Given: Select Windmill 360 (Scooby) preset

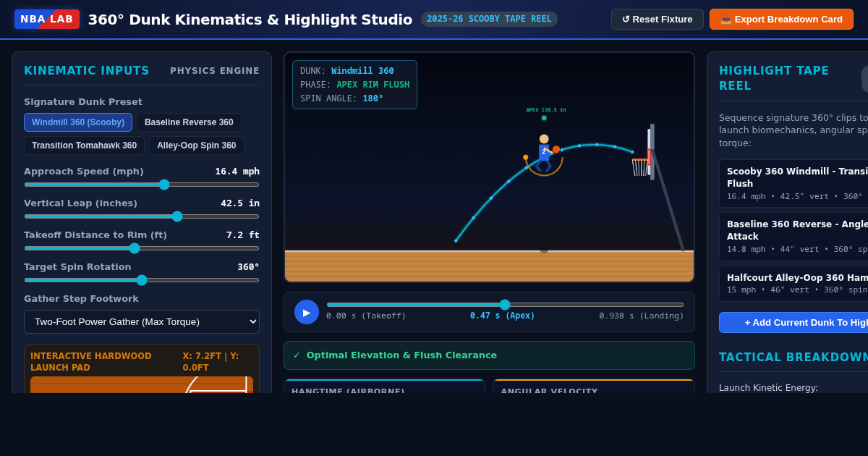Looking at the screenshot, I should pyautogui.click(x=78, y=122).
